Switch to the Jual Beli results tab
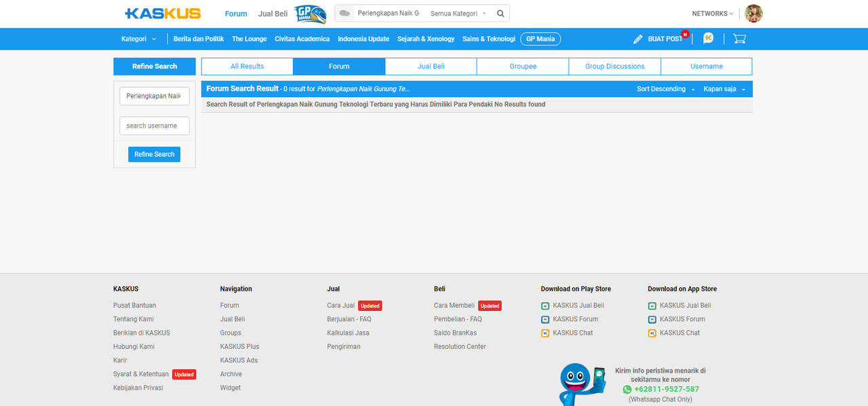This screenshot has width=868, height=406. (431, 67)
